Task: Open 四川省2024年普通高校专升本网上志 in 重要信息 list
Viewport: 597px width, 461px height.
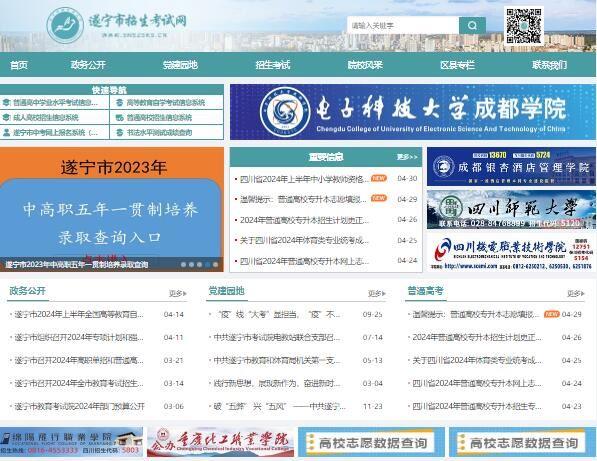Action: click(x=304, y=261)
